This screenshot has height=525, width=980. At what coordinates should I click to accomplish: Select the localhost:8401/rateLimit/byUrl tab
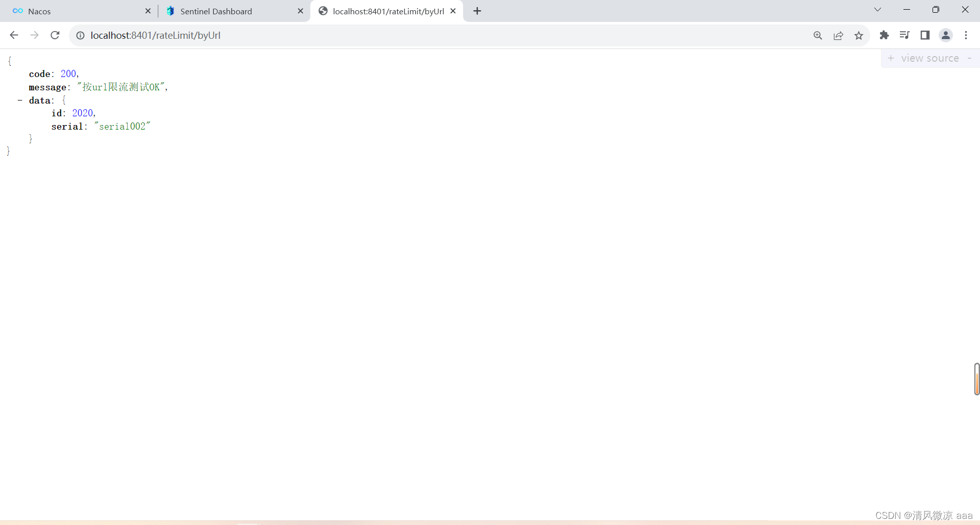[386, 11]
